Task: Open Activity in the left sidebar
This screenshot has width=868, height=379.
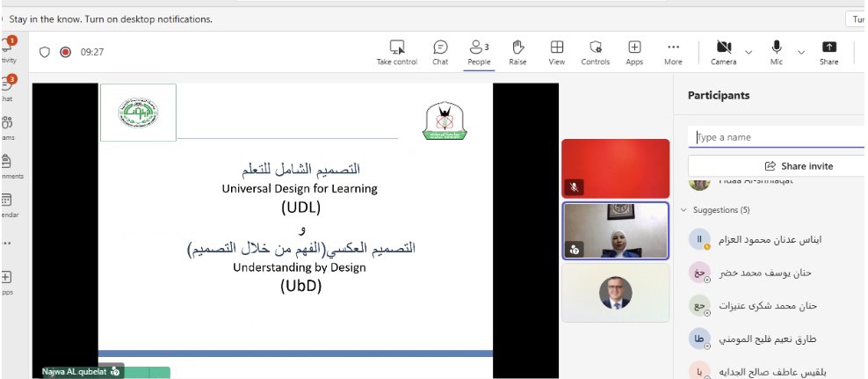Action: click(8, 50)
